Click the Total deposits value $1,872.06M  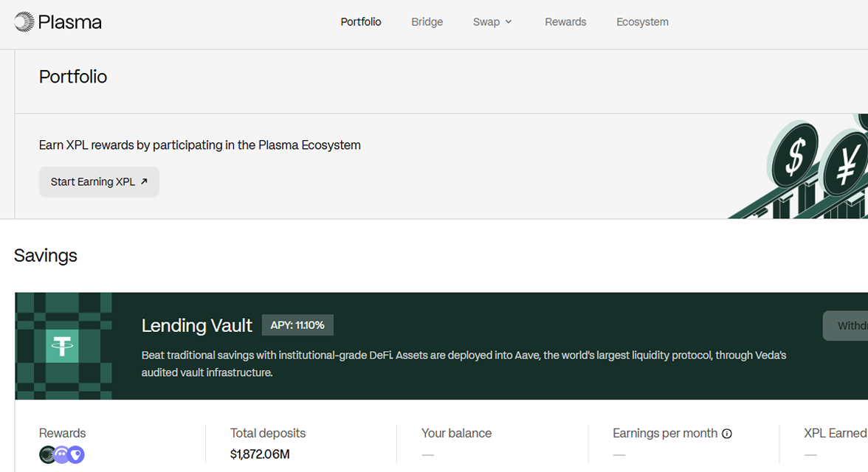[x=260, y=454]
